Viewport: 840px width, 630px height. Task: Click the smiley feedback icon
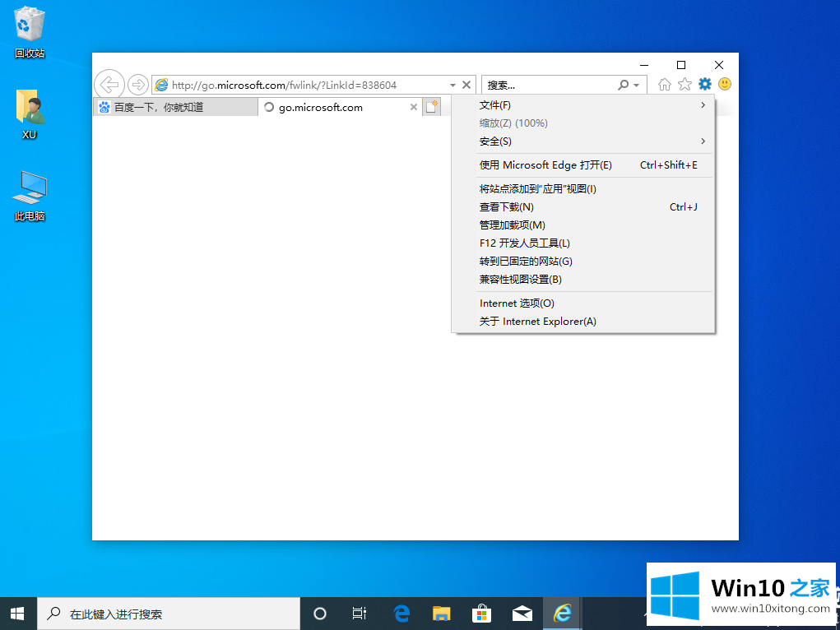[725, 84]
